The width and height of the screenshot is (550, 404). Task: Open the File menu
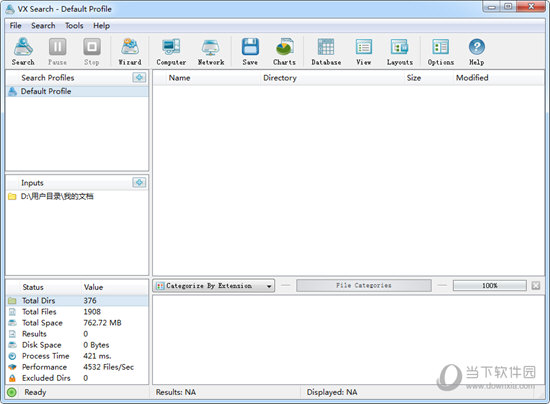coord(15,26)
